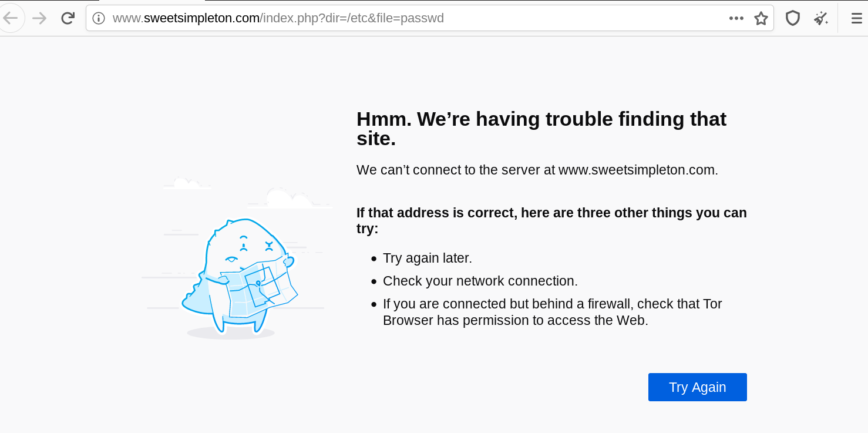Focus the address bar URL text

coord(352,18)
